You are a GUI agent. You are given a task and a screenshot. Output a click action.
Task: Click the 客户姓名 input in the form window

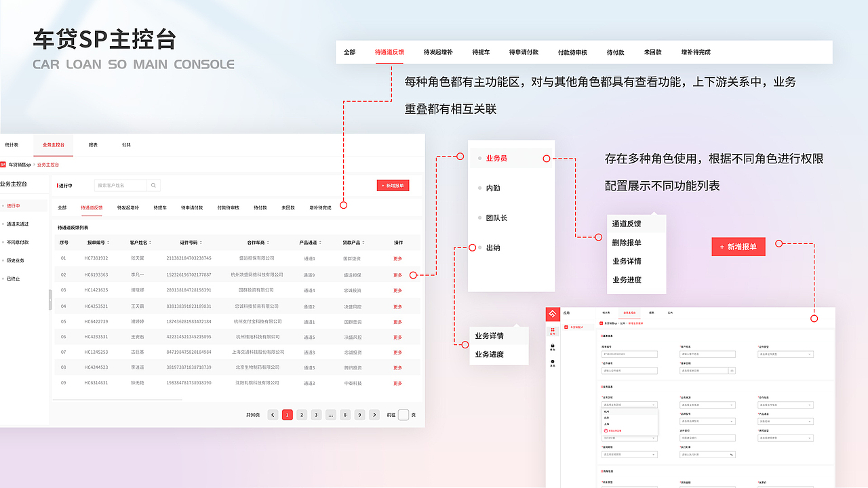point(707,354)
